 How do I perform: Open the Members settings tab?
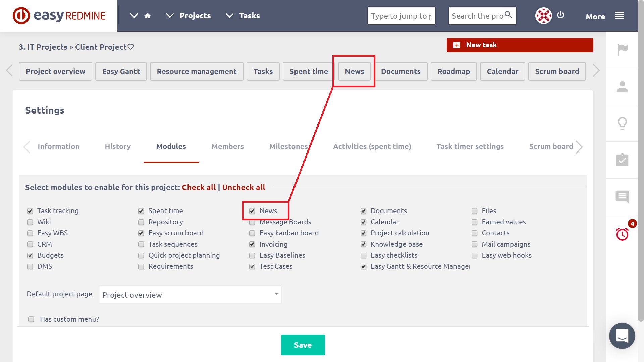pyautogui.click(x=227, y=147)
